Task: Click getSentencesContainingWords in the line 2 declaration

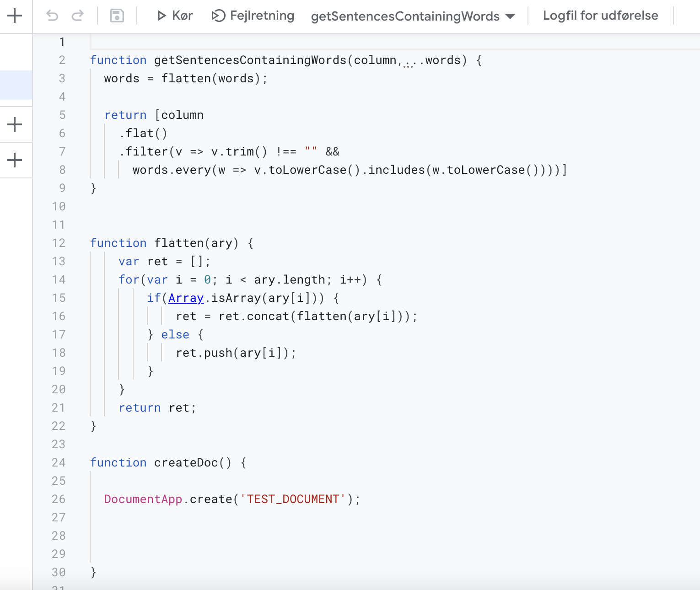Action: tap(250, 60)
